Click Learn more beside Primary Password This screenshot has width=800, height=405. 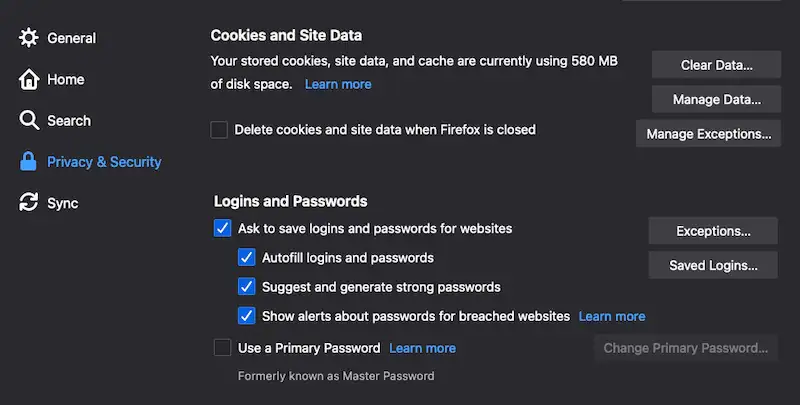click(422, 348)
